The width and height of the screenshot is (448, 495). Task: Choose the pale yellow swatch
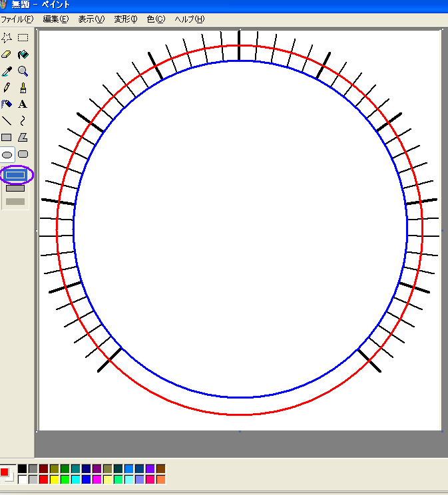(108, 480)
